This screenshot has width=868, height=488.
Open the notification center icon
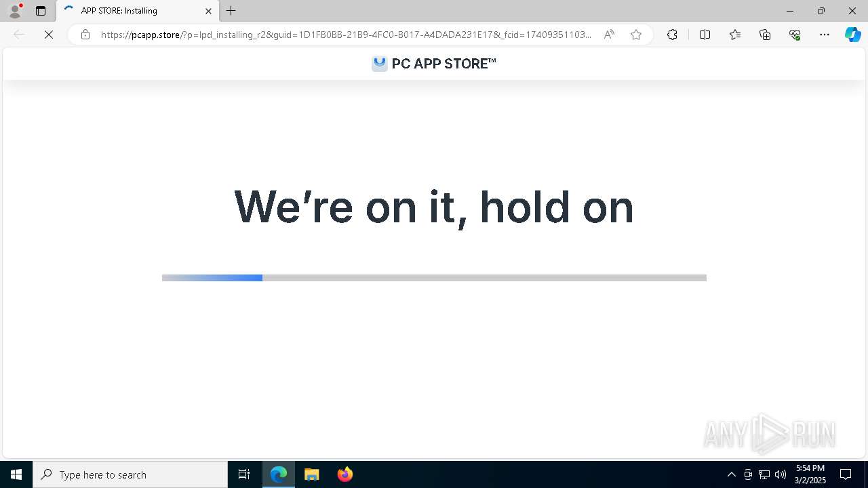(x=846, y=474)
